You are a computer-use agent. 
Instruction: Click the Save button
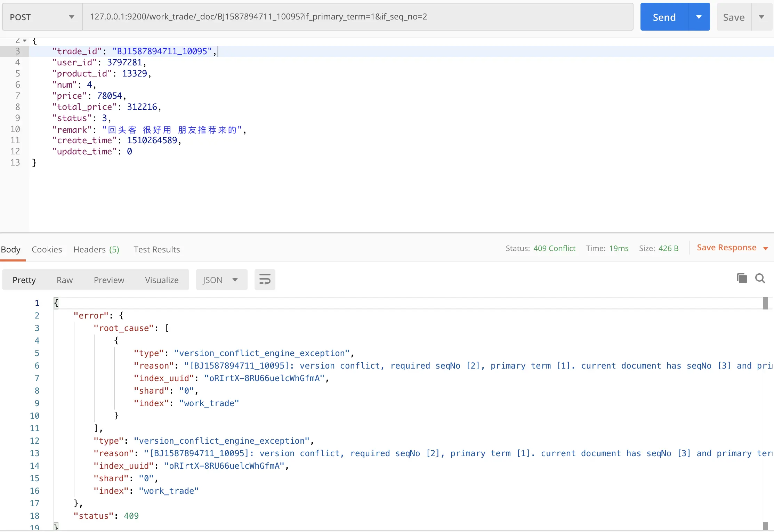click(734, 17)
